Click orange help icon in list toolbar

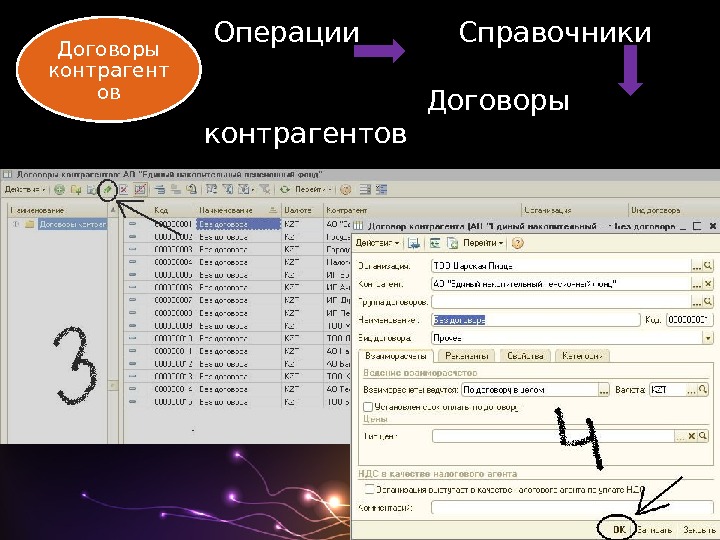(x=346, y=189)
